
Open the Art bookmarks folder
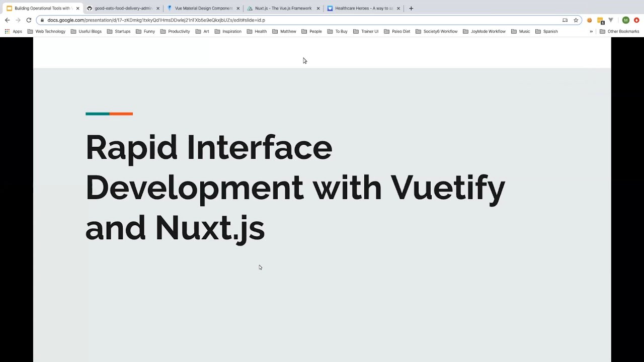202,31
